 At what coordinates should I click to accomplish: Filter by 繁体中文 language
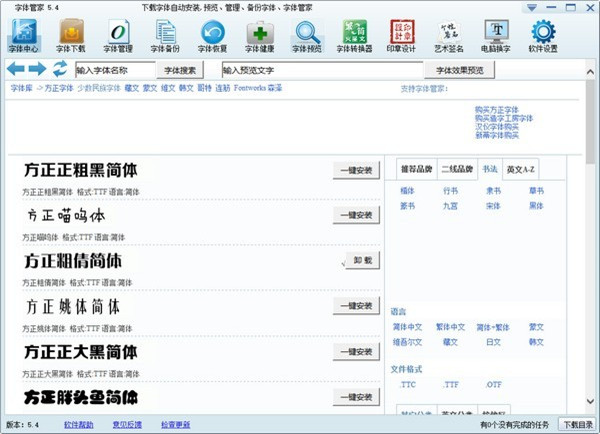(x=450, y=327)
